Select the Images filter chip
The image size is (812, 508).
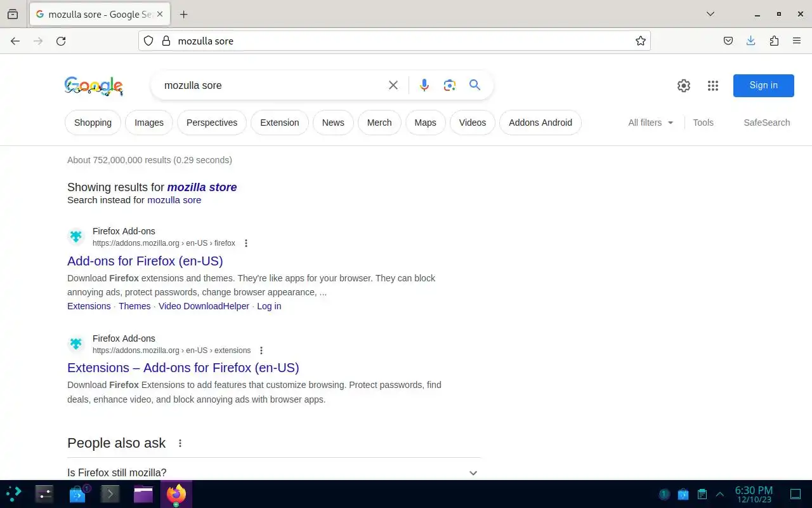pos(149,123)
